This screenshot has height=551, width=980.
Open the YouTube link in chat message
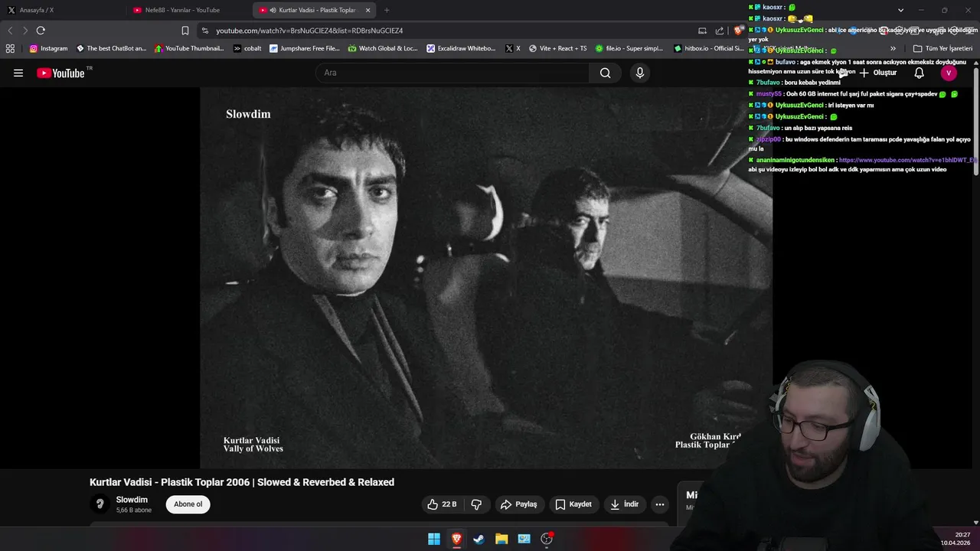coord(908,160)
